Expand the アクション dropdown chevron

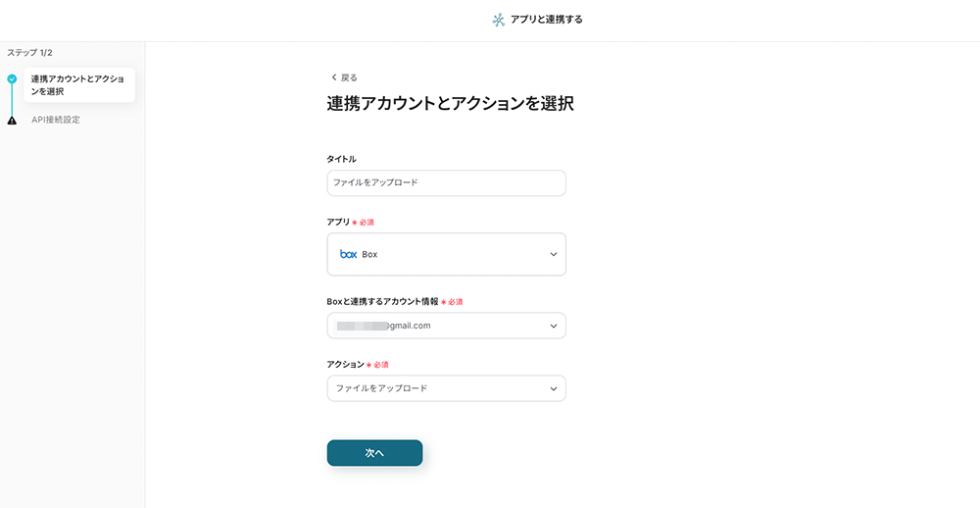pos(553,388)
